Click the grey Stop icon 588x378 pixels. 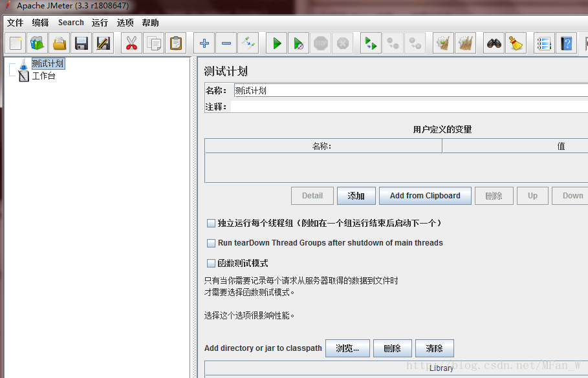(x=321, y=43)
